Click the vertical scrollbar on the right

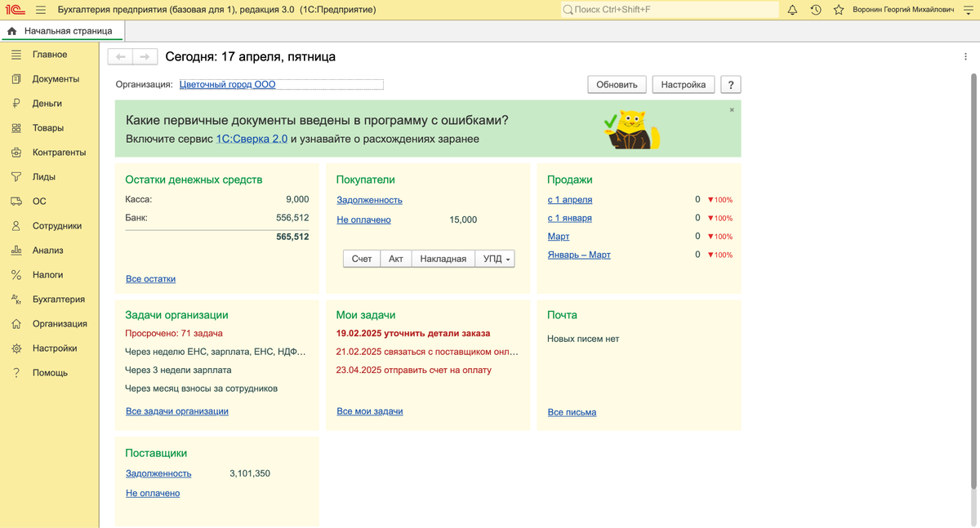point(973,280)
